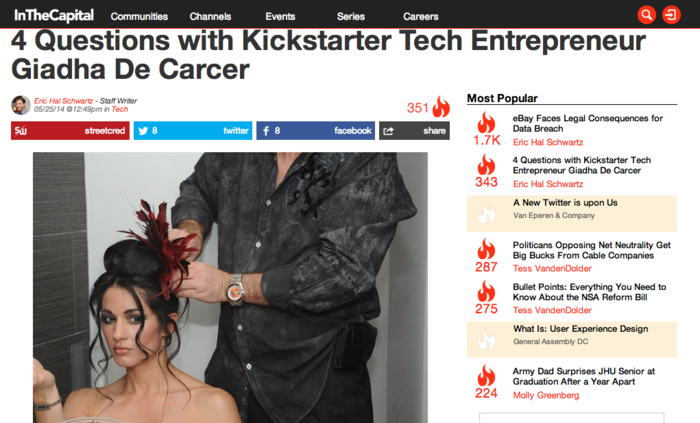Share article on twitter button
This screenshot has height=423, width=700.
193,131
